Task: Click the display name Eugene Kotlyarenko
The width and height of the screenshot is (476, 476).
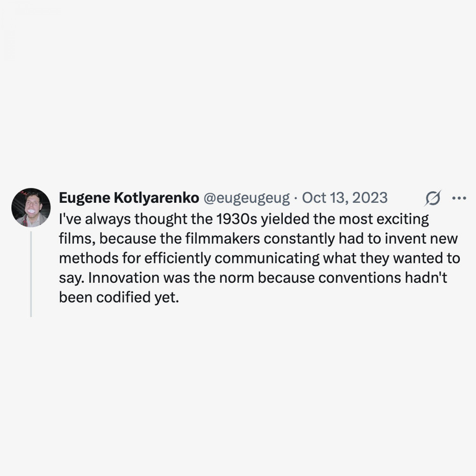Action: [129, 198]
